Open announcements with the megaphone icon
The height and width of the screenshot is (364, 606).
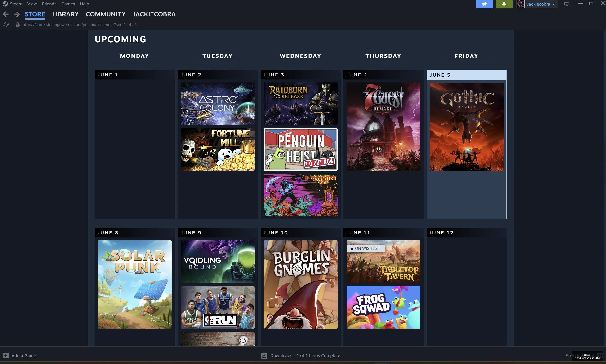coord(484,4)
